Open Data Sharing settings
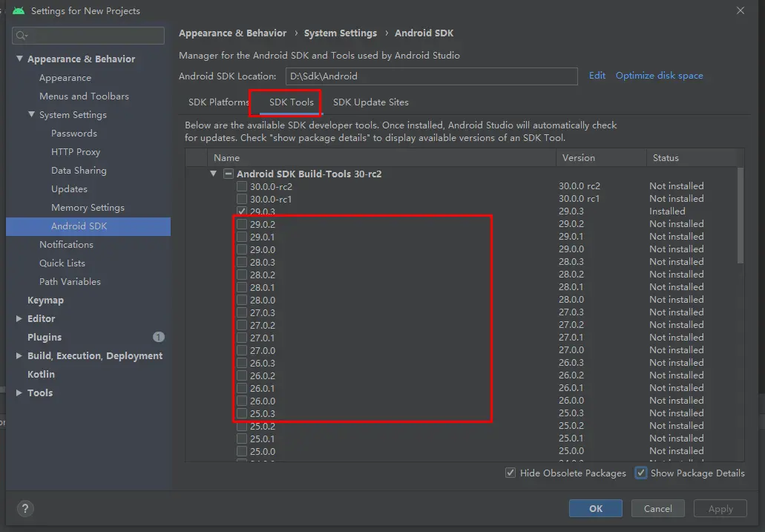Screen dimensions: 765x532 (x=79, y=171)
